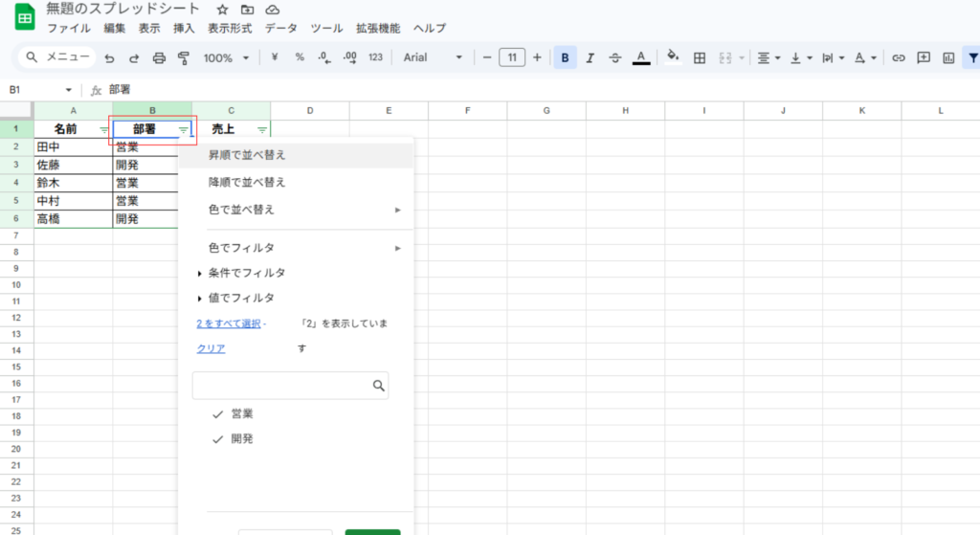The width and height of the screenshot is (980, 535).
Task: Open the move-to-folder icon
Action: coord(248,10)
